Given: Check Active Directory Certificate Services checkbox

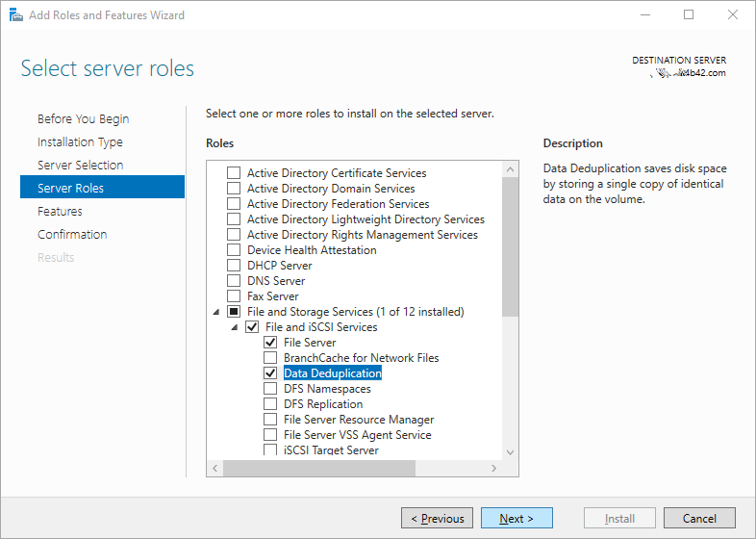Looking at the screenshot, I should point(234,172).
